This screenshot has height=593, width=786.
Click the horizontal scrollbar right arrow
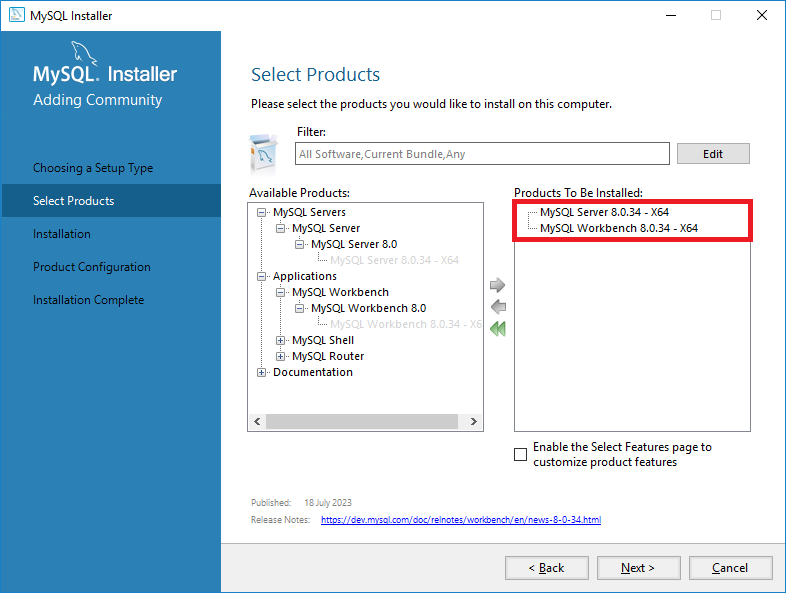474,421
